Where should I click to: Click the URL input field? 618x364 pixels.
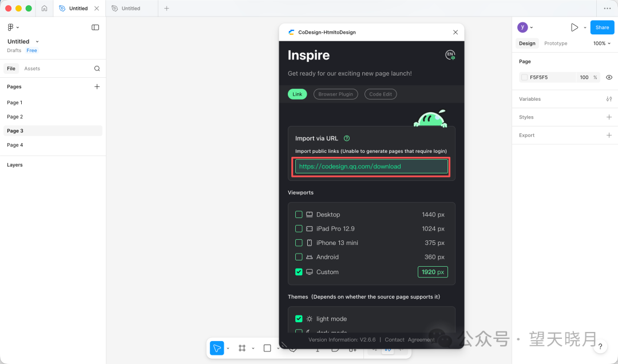pos(371,167)
